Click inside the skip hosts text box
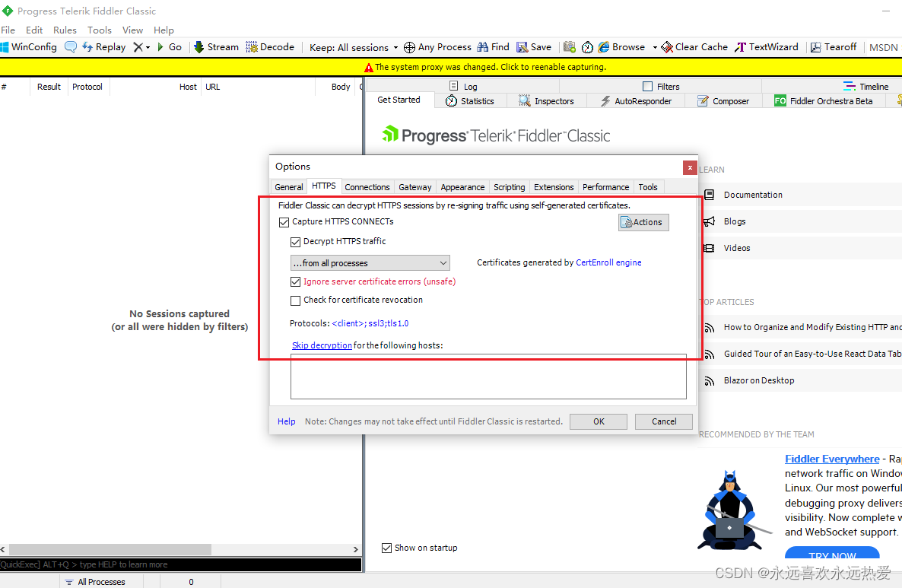 pyautogui.click(x=488, y=377)
